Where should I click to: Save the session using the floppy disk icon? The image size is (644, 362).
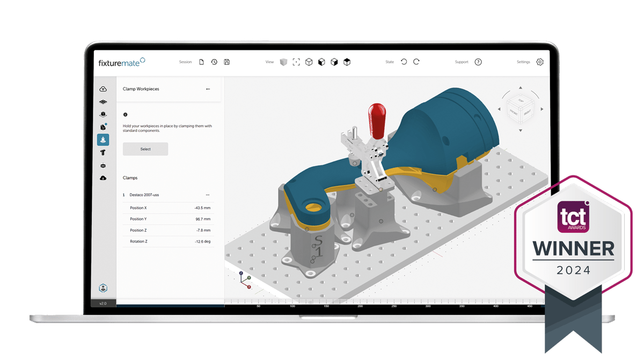pos(227,62)
